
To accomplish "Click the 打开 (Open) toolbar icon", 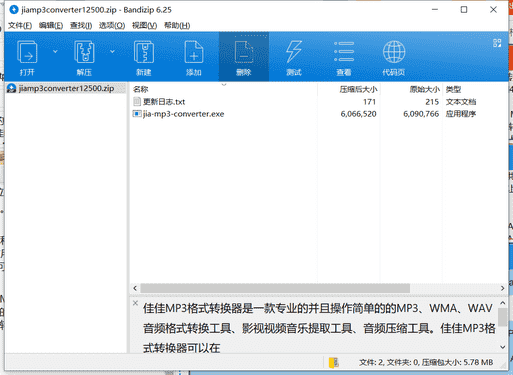I will (27, 52).
